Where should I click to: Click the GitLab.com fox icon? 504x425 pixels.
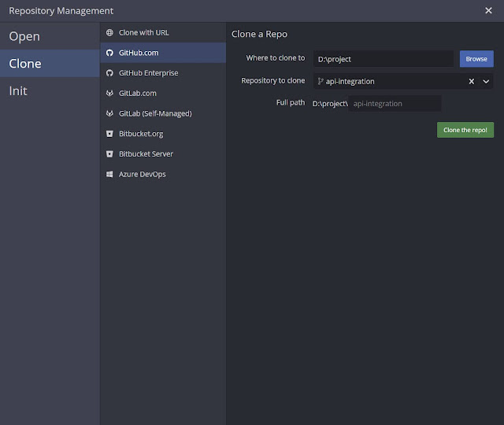pyautogui.click(x=109, y=93)
